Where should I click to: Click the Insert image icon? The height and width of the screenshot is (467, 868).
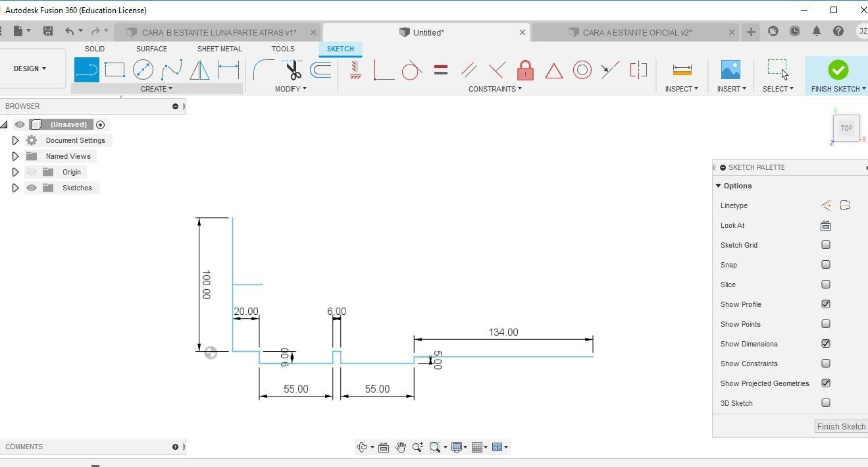pyautogui.click(x=730, y=70)
